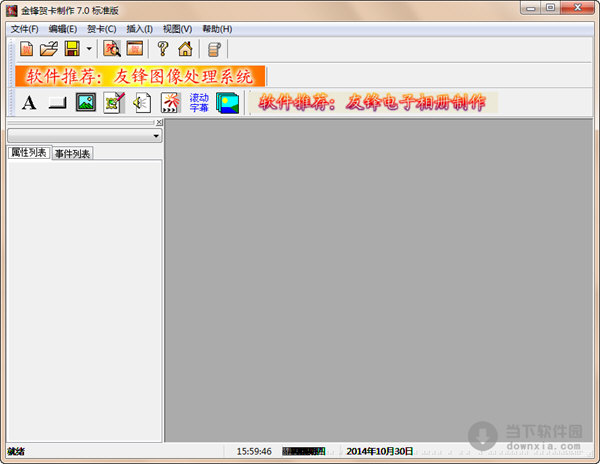Click the database cylinder toolbar icon
The height and width of the screenshot is (464, 600).
(214, 49)
